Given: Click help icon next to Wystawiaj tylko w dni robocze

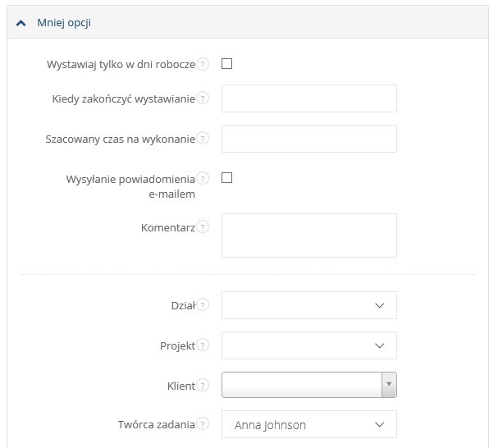Looking at the screenshot, I should [203, 64].
